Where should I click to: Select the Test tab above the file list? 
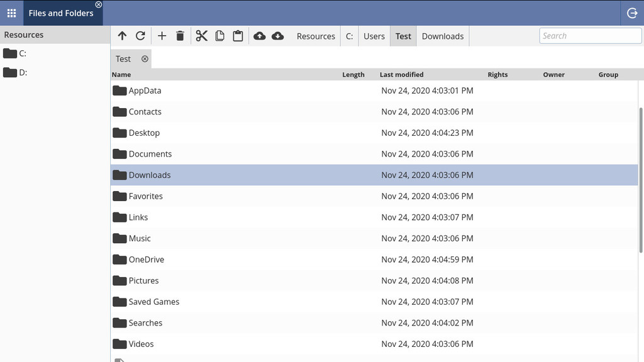point(123,58)
